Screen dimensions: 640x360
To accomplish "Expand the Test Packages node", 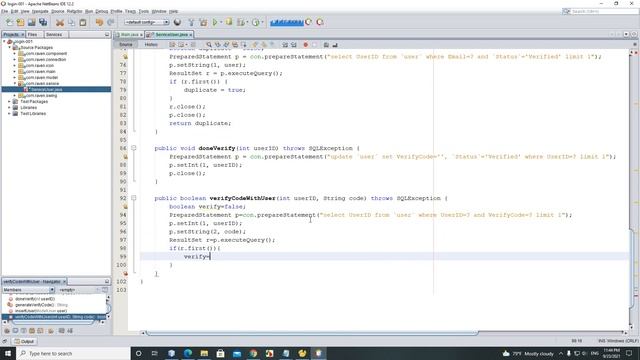I will 10,101.
